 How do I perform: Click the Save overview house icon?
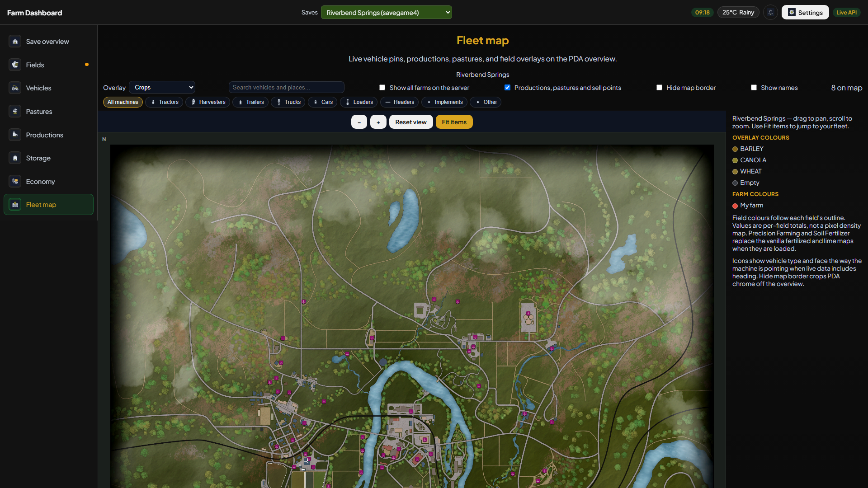(x=15, y=42)
